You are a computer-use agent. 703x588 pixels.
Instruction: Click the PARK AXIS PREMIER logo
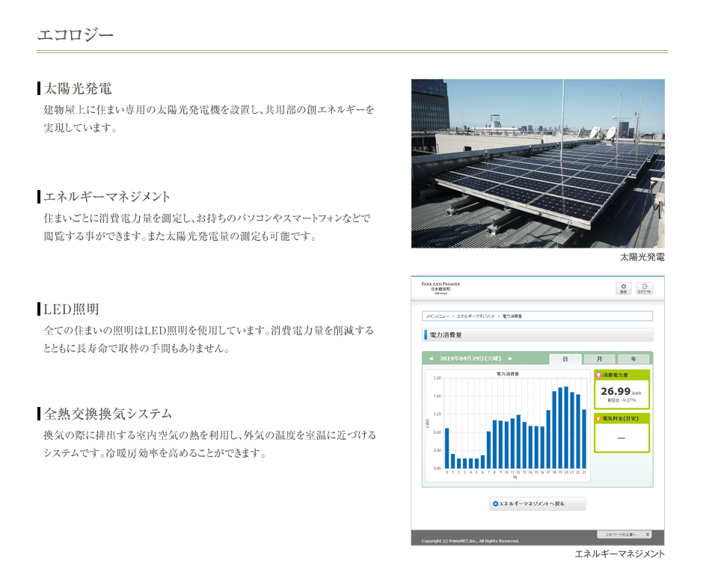[440, 288]
